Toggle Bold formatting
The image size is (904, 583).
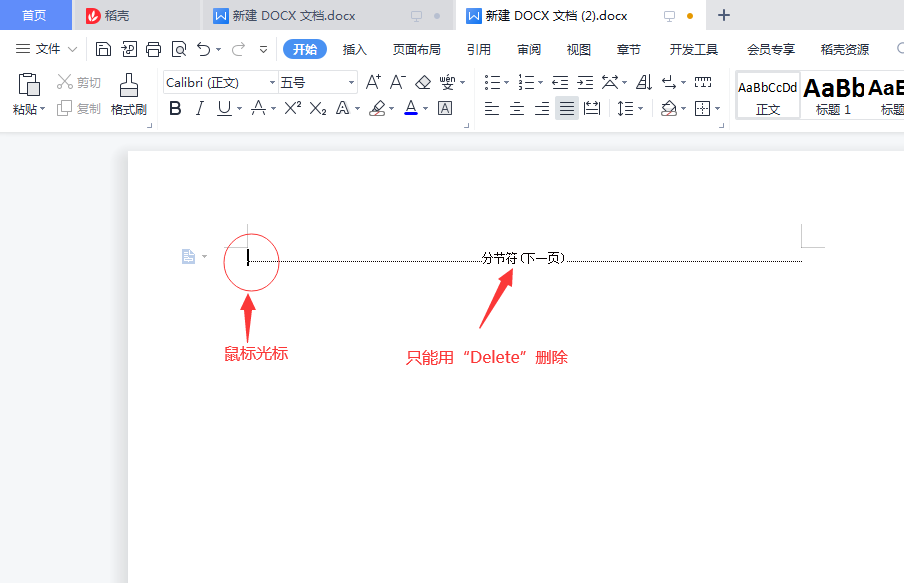tap(175, 108)
